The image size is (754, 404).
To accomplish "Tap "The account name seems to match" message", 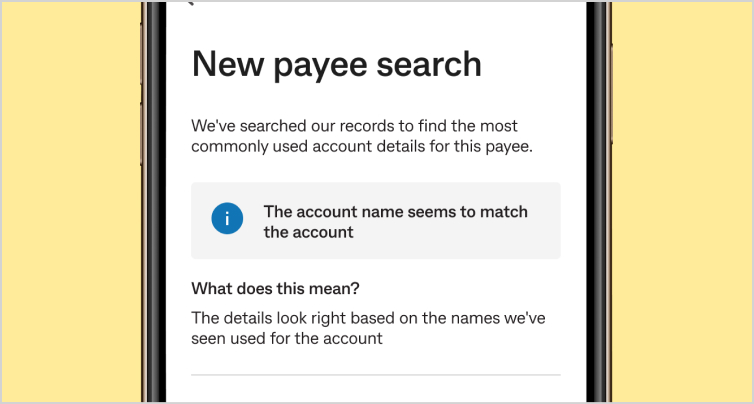I will (x=395, y=212).
